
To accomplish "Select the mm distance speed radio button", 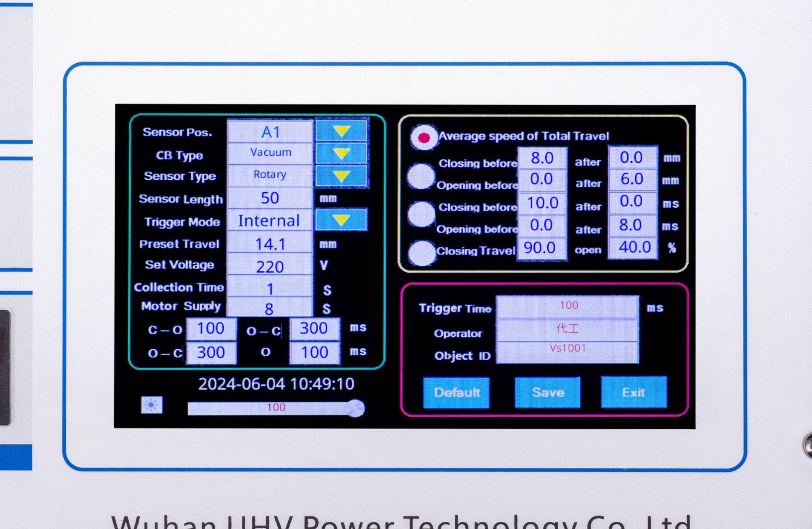I will tap(421, 176).
